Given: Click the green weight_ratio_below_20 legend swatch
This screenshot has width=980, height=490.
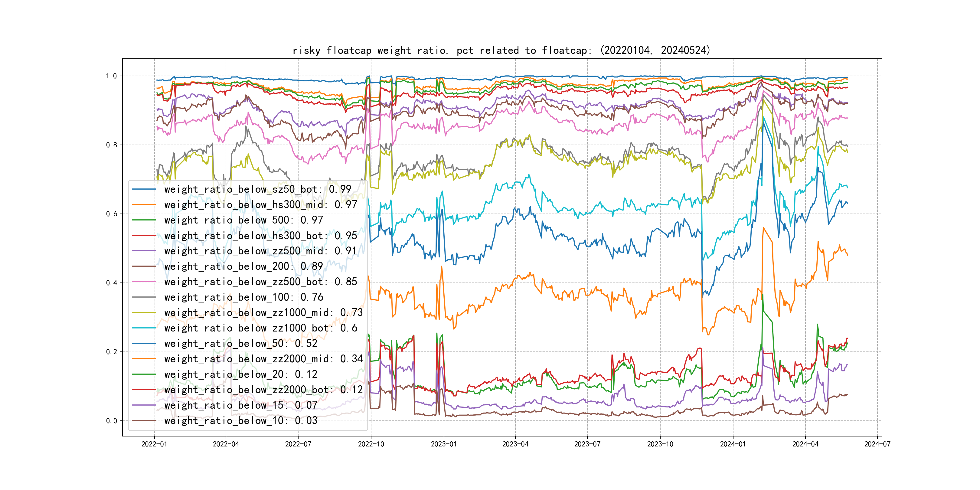Looking at the screenshot, I should click(x=144, y=374).
